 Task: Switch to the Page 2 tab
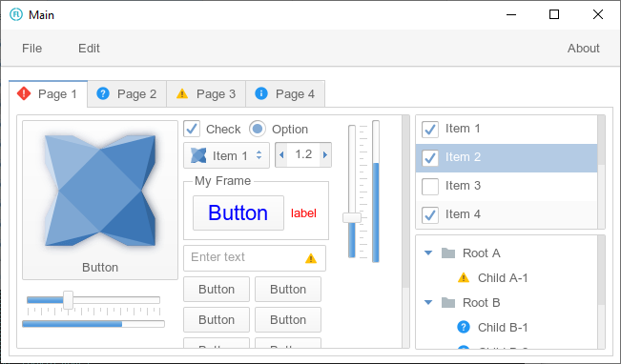(x=127, y=94)
